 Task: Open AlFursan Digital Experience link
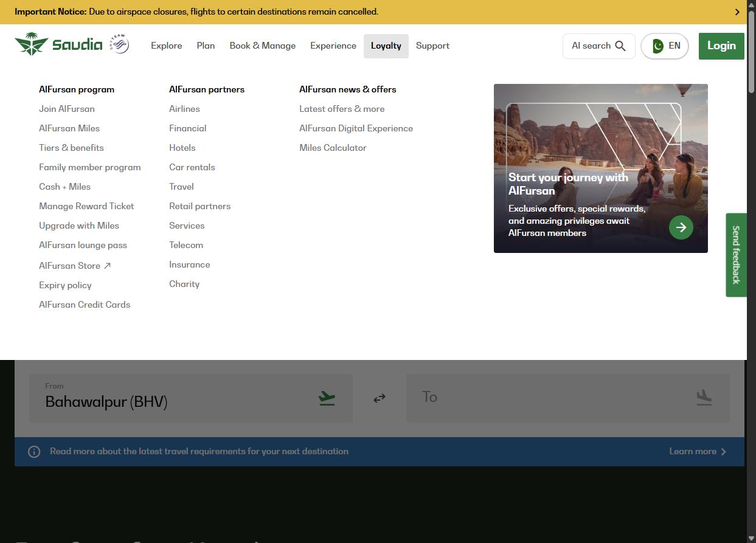click(356, 128)
